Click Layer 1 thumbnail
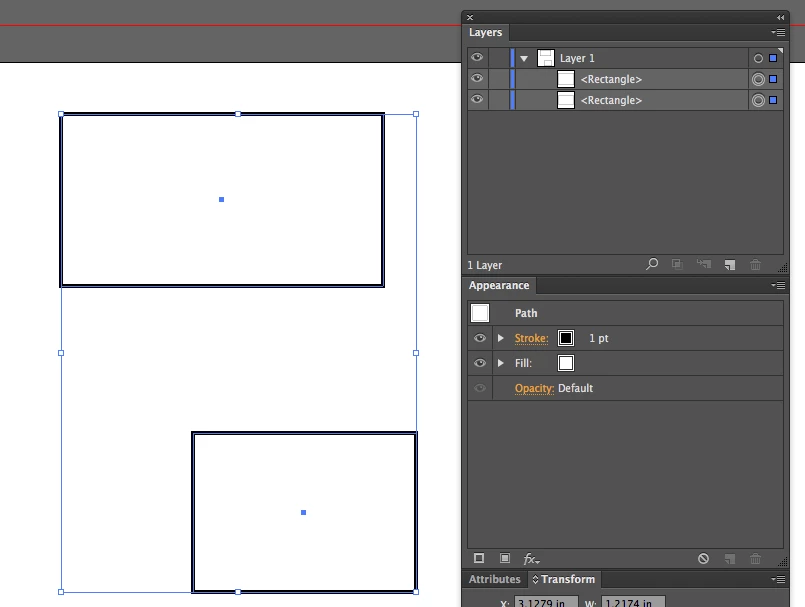 [546, 58]
